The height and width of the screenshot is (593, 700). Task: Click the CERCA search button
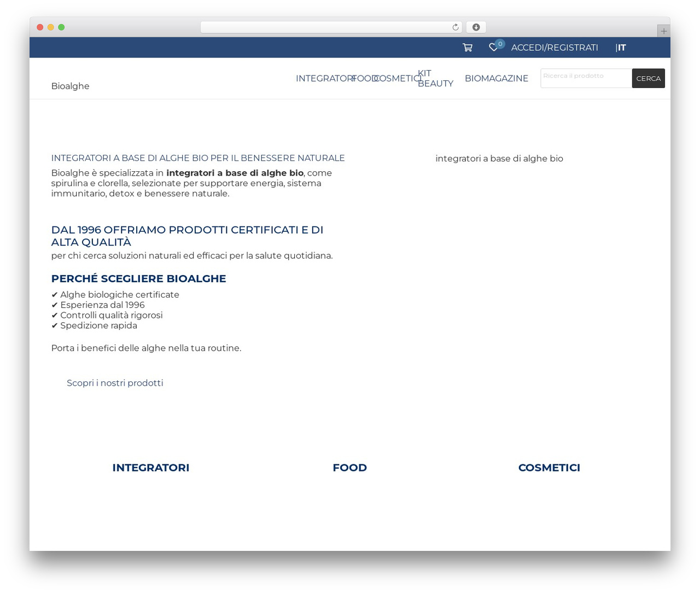(649, 78)
